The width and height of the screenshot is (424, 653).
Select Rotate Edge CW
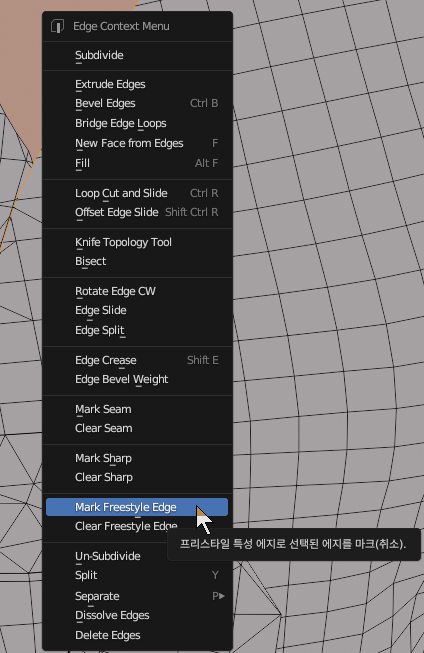click(137, 292)
